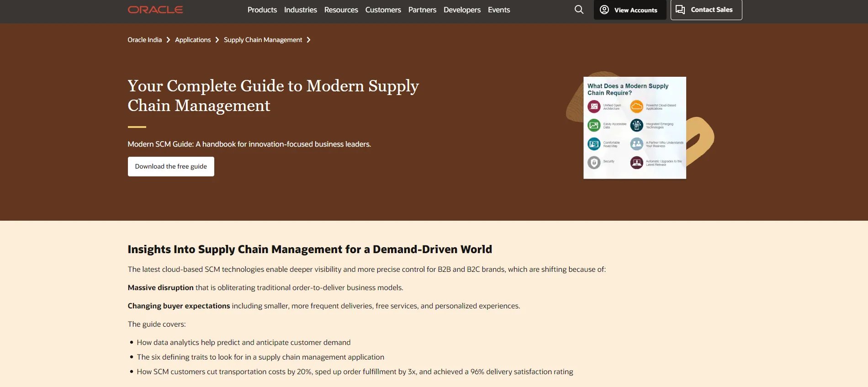Click the data analytics bullet point
The width and height of the screenshot is (868, 387).
[x=244, y=342]
